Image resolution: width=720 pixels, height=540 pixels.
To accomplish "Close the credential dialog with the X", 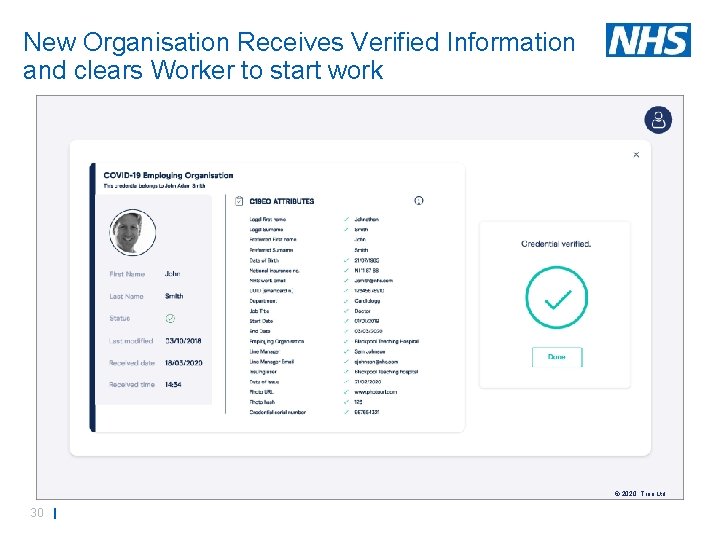I will (636, 155).
